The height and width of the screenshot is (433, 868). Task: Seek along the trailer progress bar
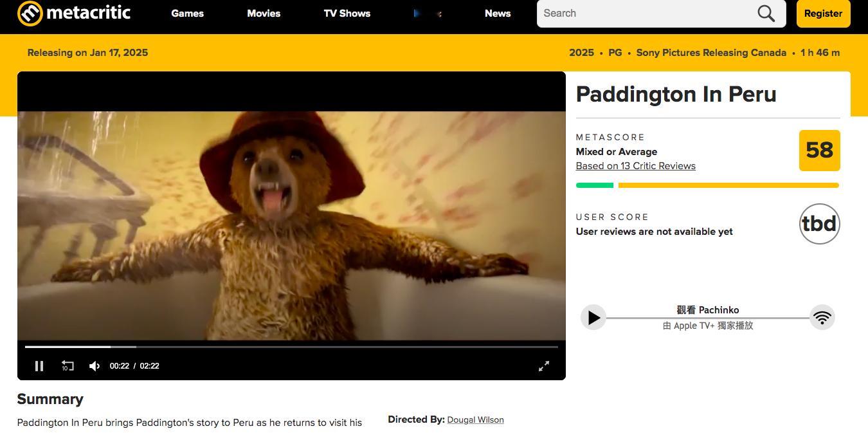point(291,347)
